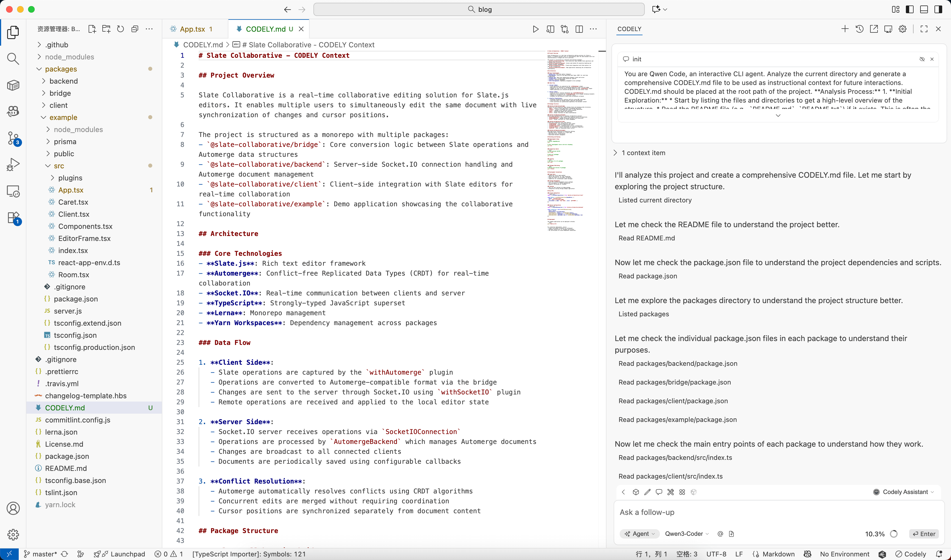This screenshot has width=951, height=560.
Task: Open the Search view in activity bar
Action: tap(13, 59)
